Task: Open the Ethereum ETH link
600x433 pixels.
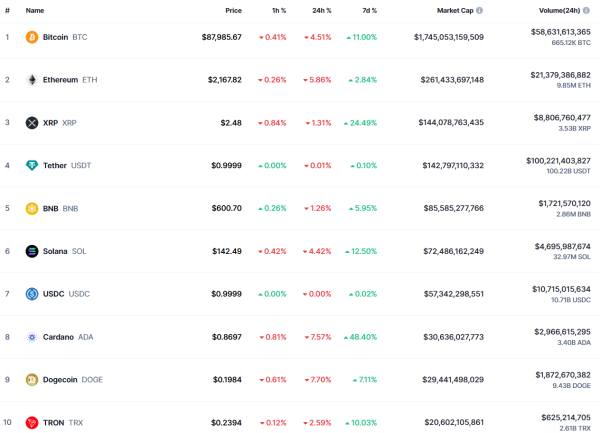Action: 70,80
